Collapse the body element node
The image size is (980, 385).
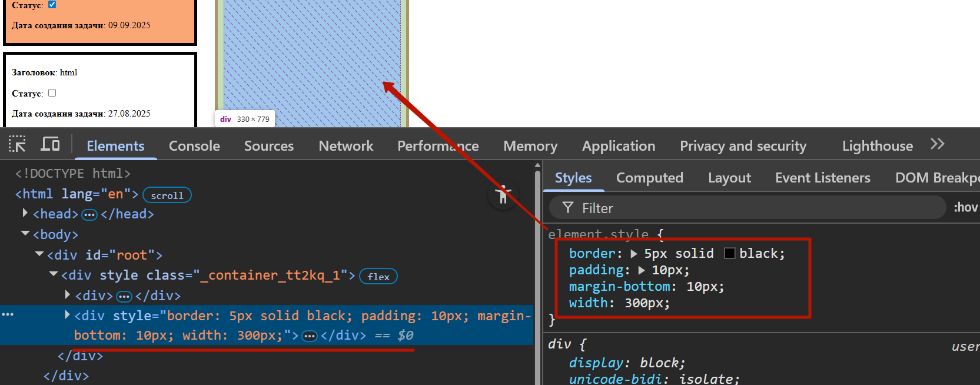coord(25,234)
